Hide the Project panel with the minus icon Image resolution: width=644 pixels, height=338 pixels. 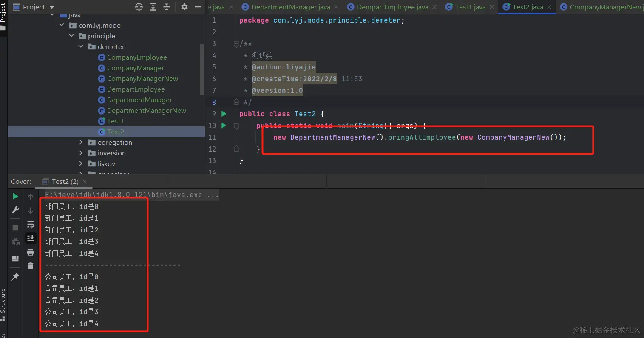[198, 7]
